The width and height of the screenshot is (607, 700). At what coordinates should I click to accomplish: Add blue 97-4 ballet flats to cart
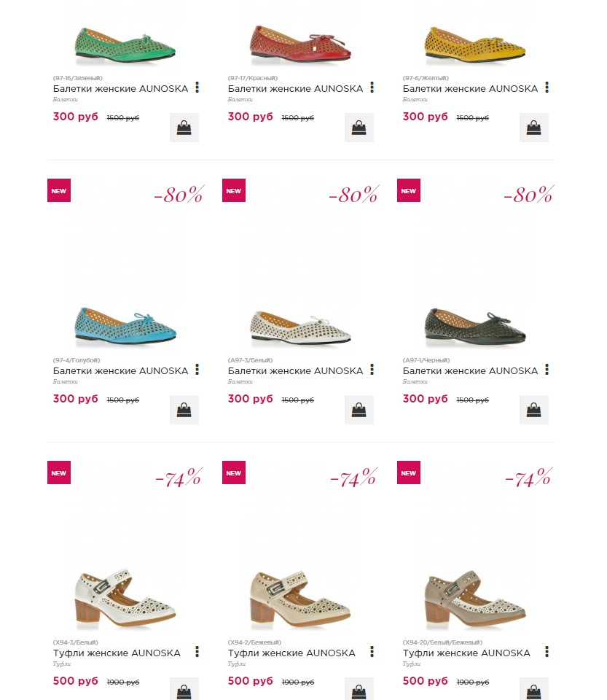pos(184,410)
